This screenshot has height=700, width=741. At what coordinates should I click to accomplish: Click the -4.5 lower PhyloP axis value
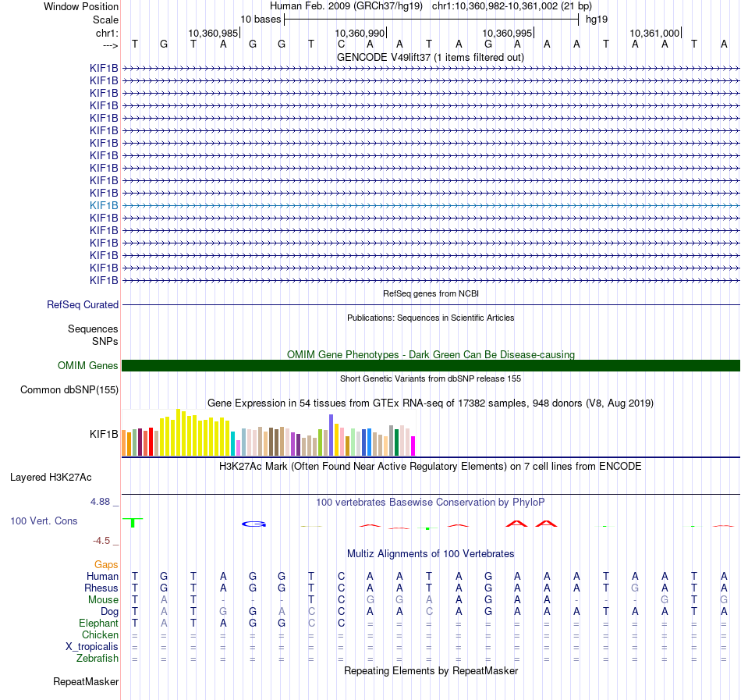(x=101, y=541)
